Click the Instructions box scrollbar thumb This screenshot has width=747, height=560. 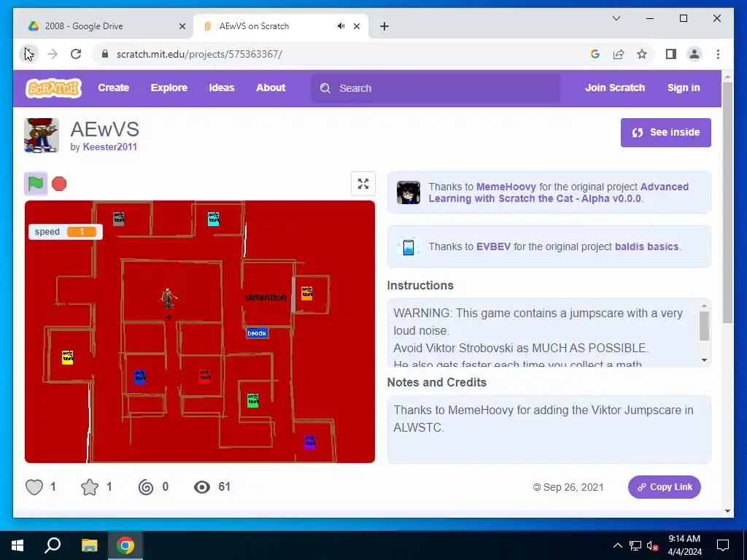point(704,326)
